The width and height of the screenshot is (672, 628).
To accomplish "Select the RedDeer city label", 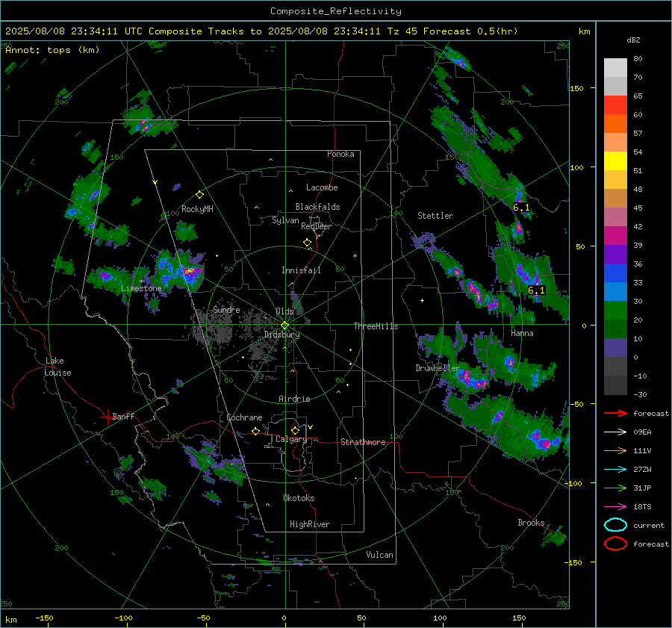I will coord(317,226).
